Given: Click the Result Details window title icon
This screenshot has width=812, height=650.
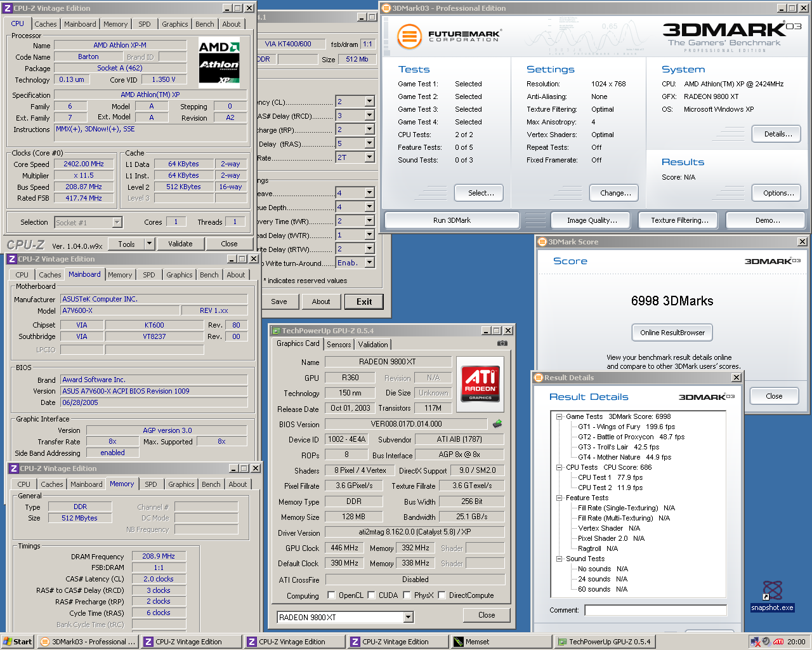Looking at the screenshot, I should (538, 377).
